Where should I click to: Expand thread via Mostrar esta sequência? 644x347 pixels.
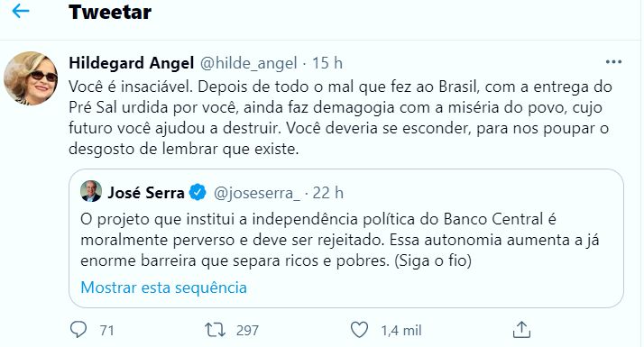coord(163,287)
